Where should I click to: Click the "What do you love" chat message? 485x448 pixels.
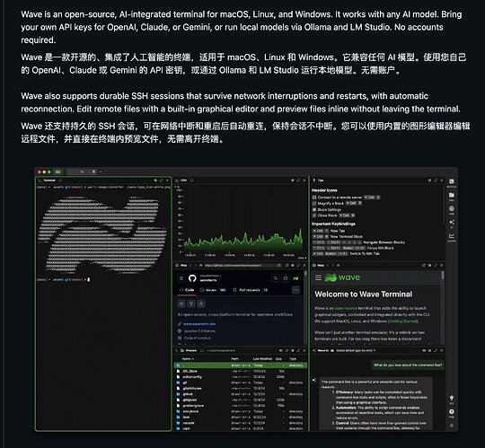pos(408,365)
